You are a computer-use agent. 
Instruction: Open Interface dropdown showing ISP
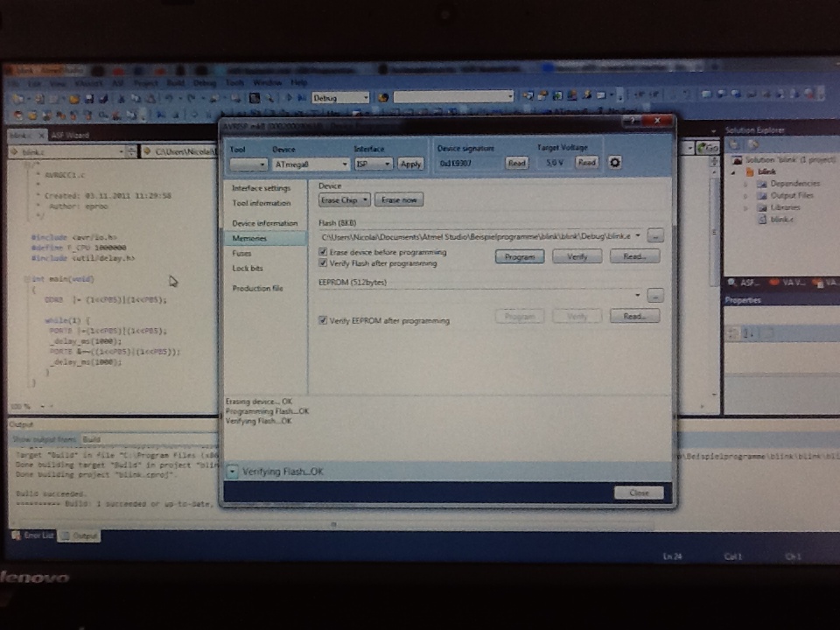[374, 164]
